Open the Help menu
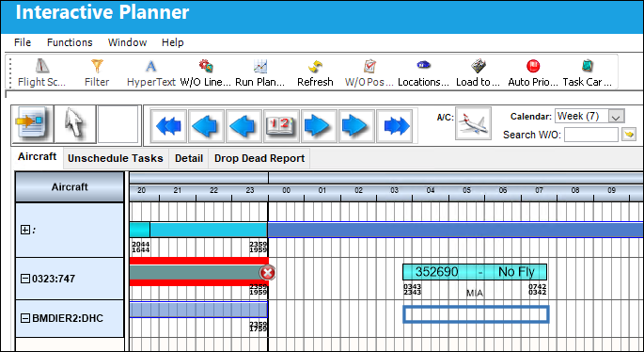Viewport: 644px width, 352px height. pos(172,42)
